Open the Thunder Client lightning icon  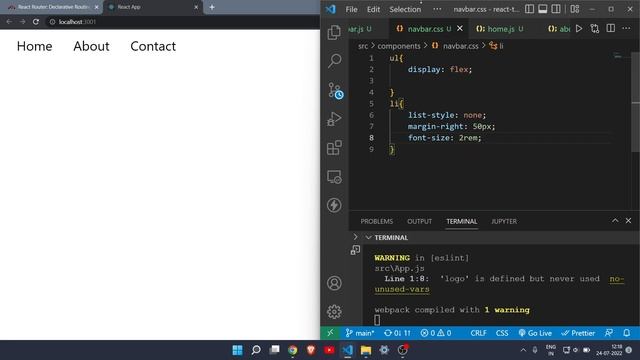pos(334,205)
